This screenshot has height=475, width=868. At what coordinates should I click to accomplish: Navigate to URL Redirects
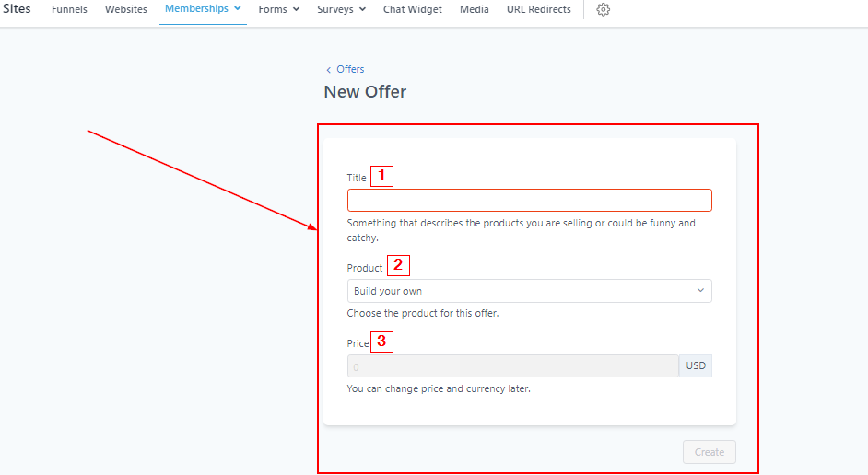pyautogui.click(x=538, y=9)
